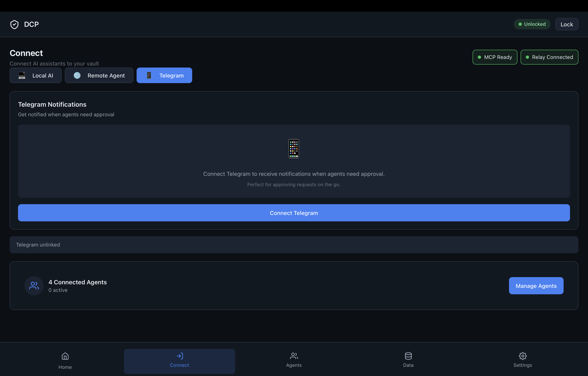Click the DCP shield logo icon
This screenshot has height=376, width=588.
tap(14, 24)
